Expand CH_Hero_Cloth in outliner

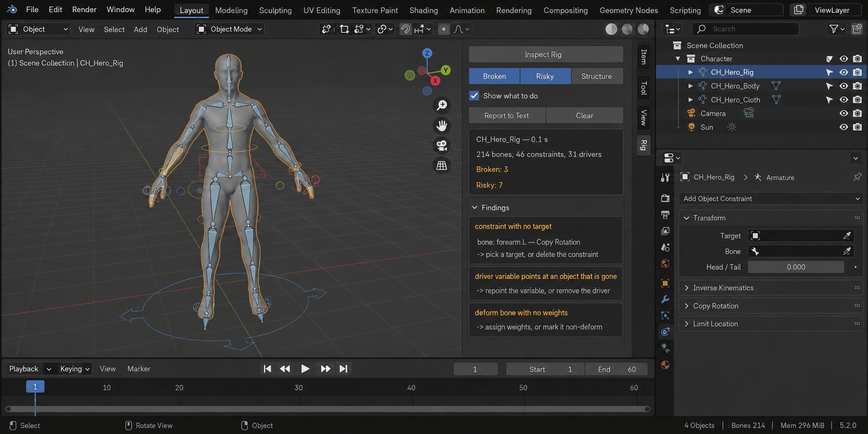[x=690, y=99]
